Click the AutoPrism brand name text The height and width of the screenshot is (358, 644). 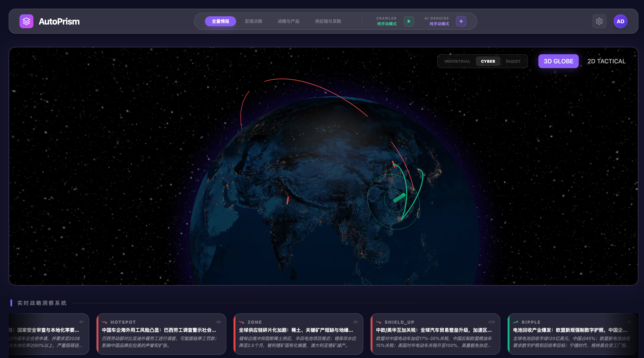[59, 21]
